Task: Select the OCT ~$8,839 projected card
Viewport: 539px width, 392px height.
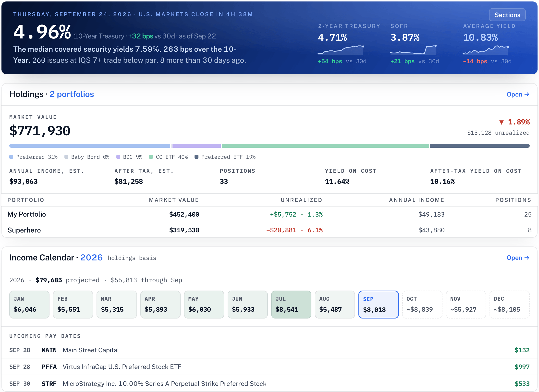Action: pos(422,305)
